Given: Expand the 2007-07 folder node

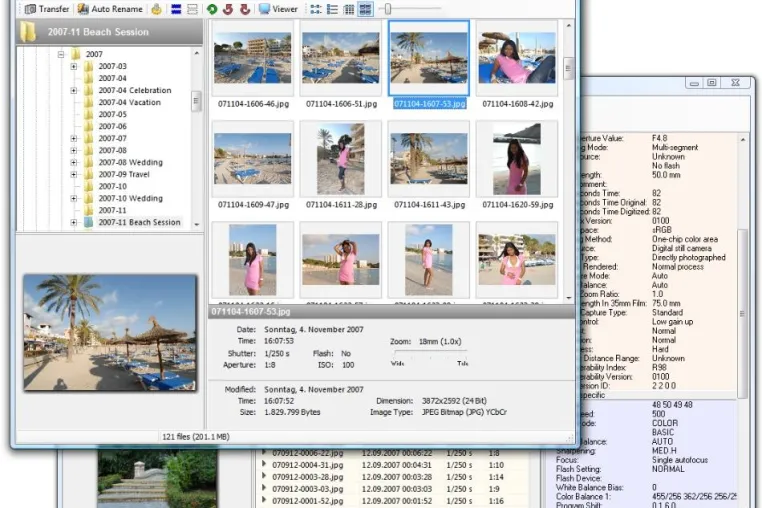Looking at the screenshot, I should [x=74, y=138].
